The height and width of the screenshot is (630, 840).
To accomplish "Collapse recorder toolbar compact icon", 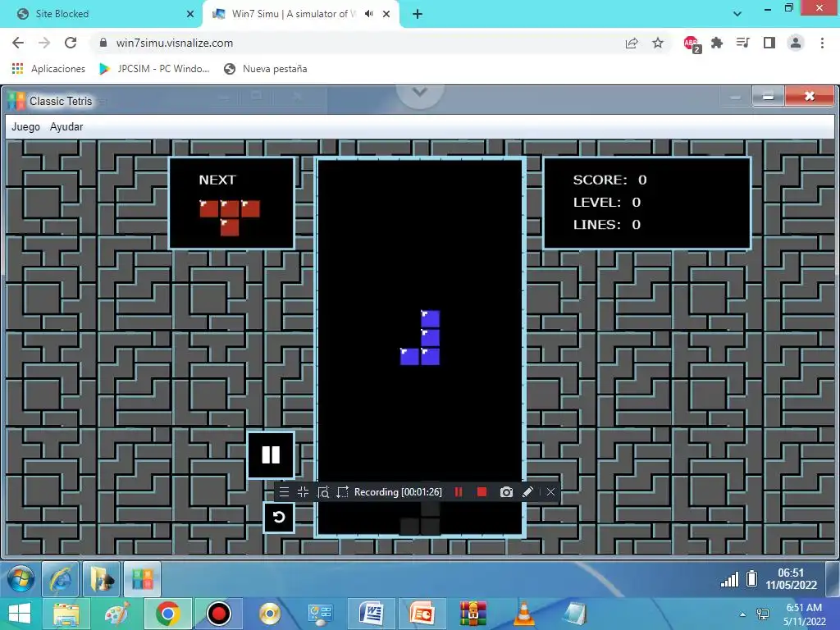I will click(304, 492).
